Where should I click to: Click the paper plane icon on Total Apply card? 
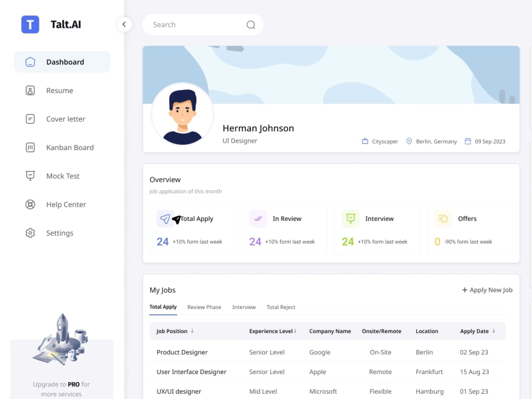pos(165,219)
